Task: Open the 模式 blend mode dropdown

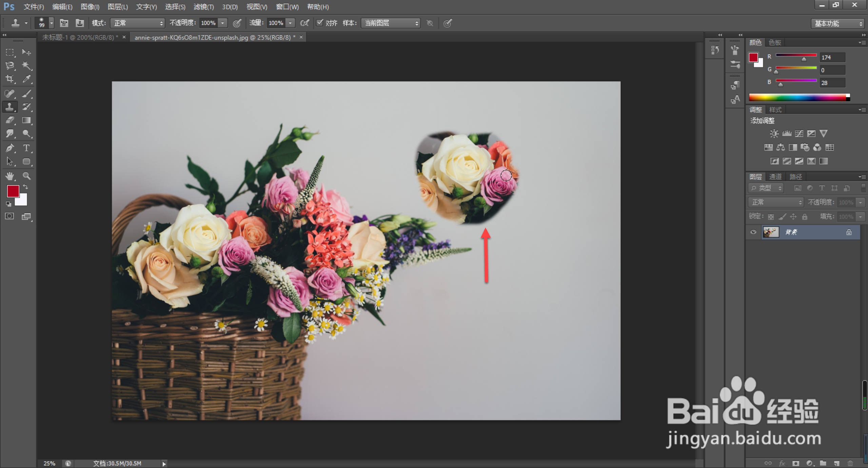Action: [137, 23]
